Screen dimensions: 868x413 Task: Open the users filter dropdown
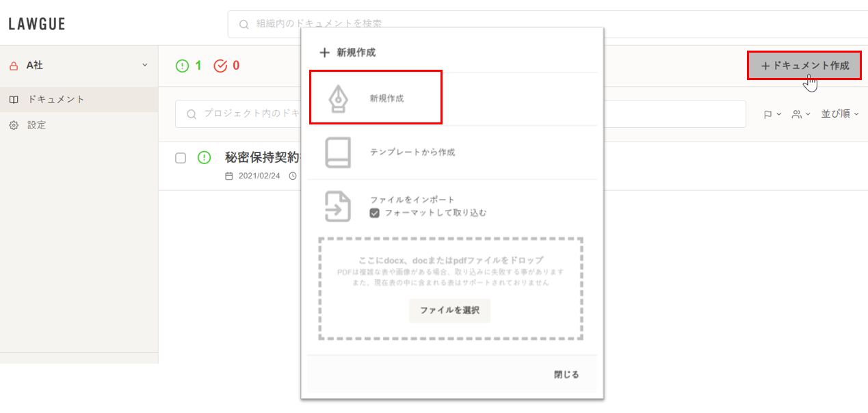tap(801, 114)
